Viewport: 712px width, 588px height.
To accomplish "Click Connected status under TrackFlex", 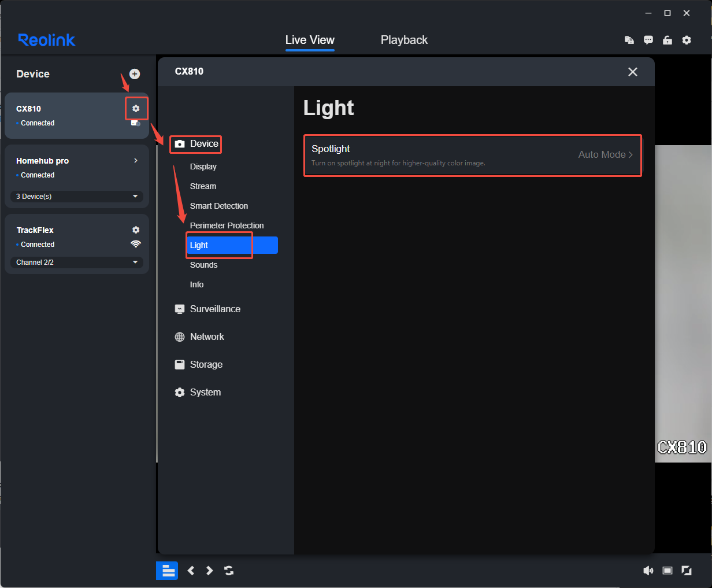I will point(38,245).
